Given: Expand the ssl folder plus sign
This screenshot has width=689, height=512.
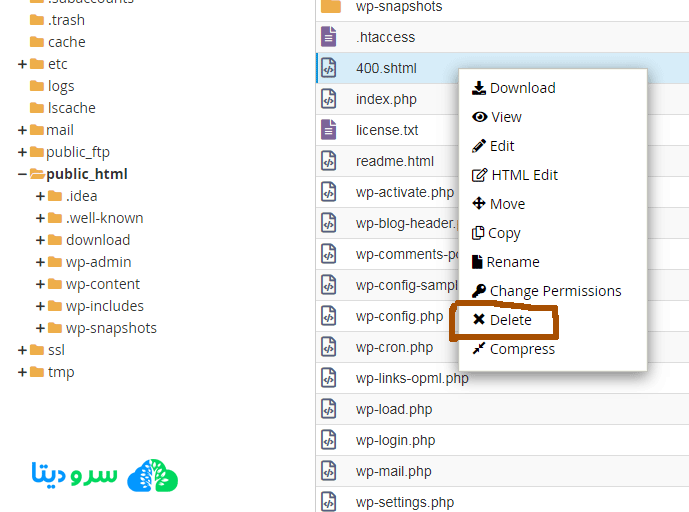Looking at the screenshot, I should [x=23, y=350].
